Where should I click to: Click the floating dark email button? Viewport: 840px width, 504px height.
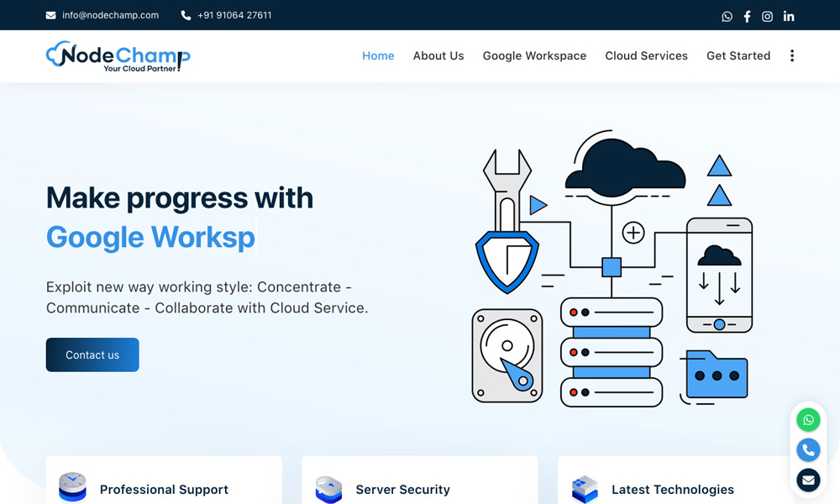808,480
